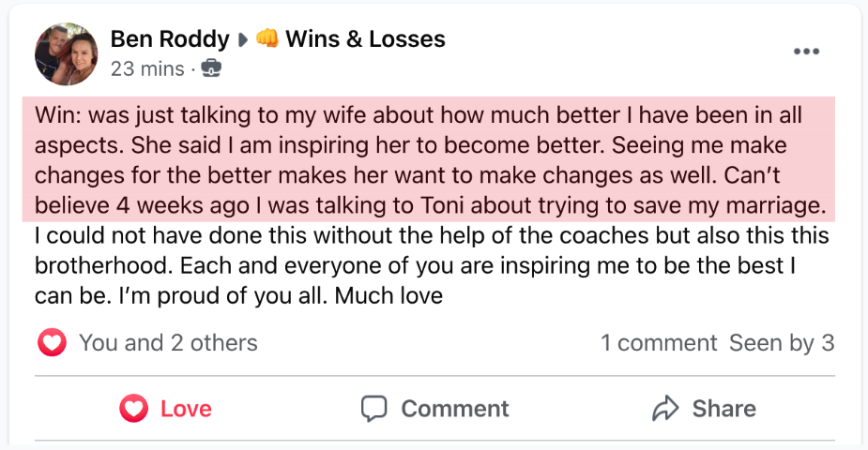Viewport: 868px width, 450px height.
Task: Show the Seen by 3 list
Action: (x=782, y=343)
